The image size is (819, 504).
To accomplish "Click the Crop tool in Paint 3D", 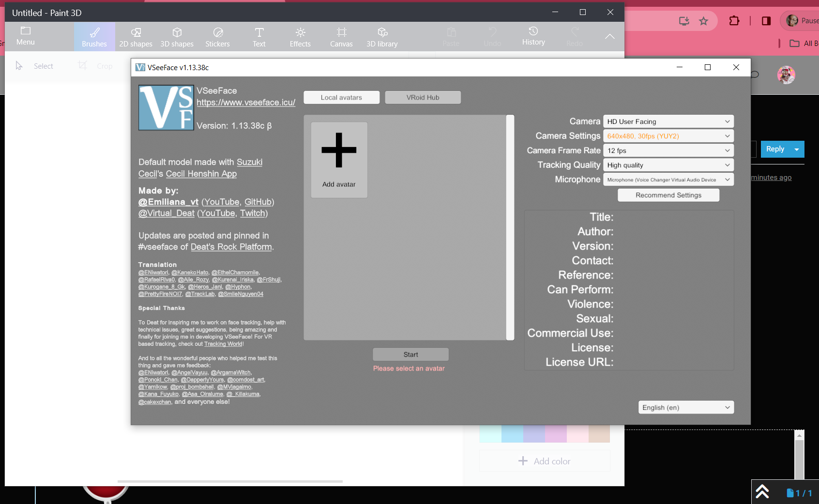I will pyautogui.click(x=96, y=66).
